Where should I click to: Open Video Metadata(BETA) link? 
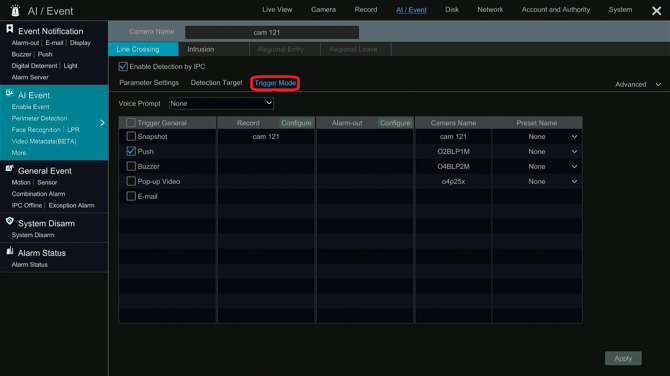[44, 141]
